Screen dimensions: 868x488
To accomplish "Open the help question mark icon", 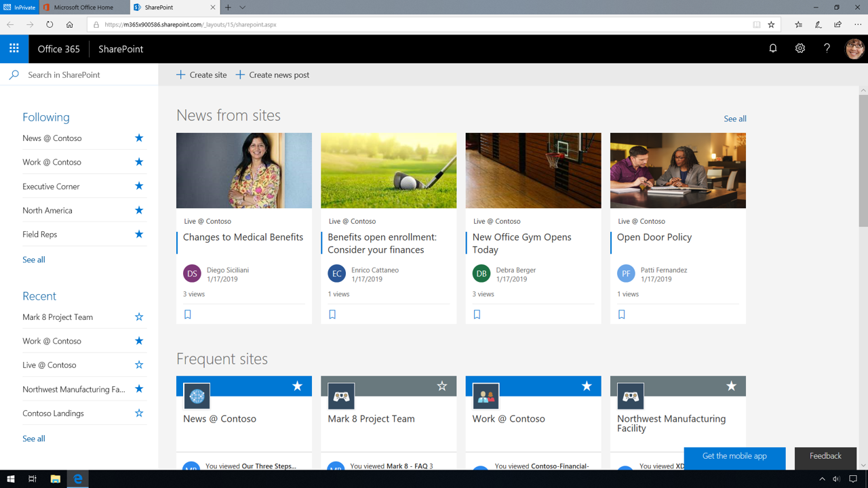I will pos(827,49).
